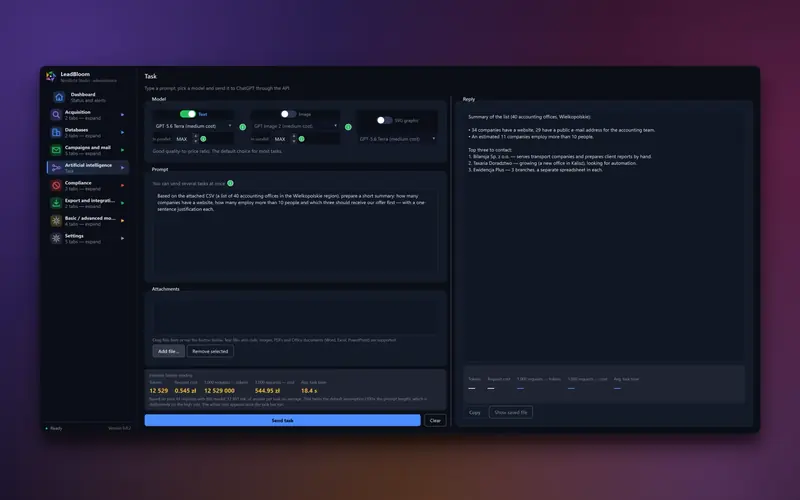
Task: Expand Databases with its arrow
Action: (x=122, y=133)
